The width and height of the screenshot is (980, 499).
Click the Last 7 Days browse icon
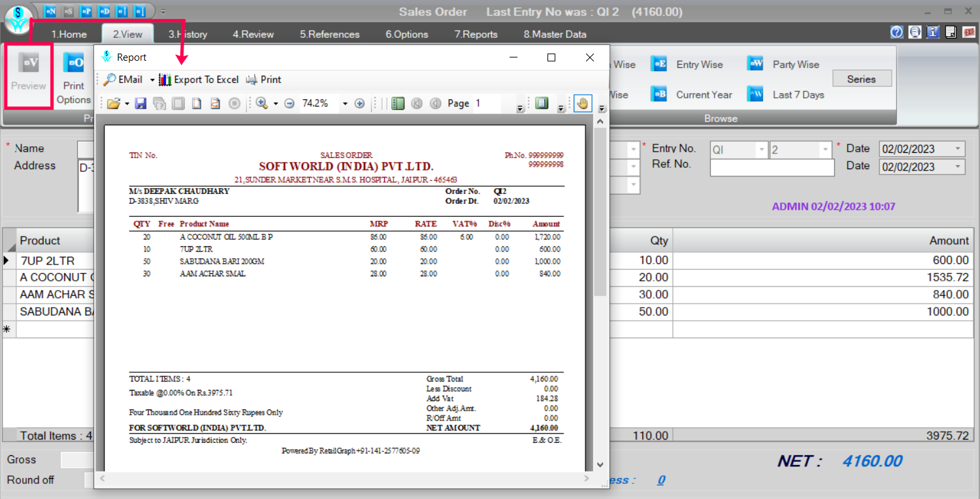pyautogui.click(x=755, y=94)
